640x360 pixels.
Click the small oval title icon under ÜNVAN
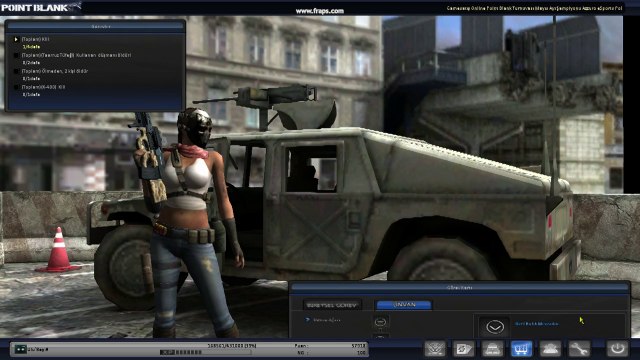[x=380, y=322]
